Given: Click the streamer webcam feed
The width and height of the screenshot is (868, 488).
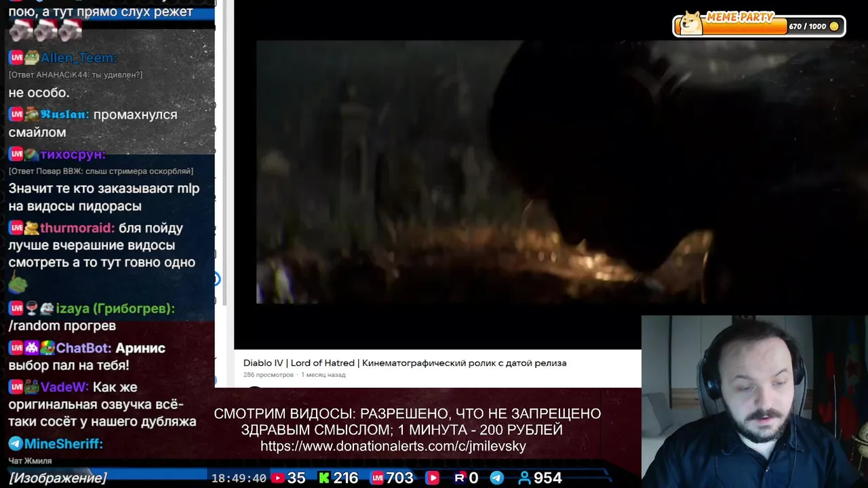Looking at the screenshot, I should (x=755, y=401).
